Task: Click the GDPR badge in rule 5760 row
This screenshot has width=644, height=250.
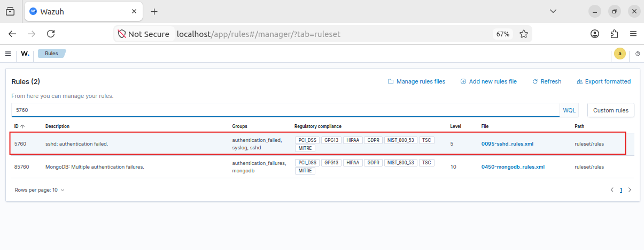Action: tap(373, 140)
